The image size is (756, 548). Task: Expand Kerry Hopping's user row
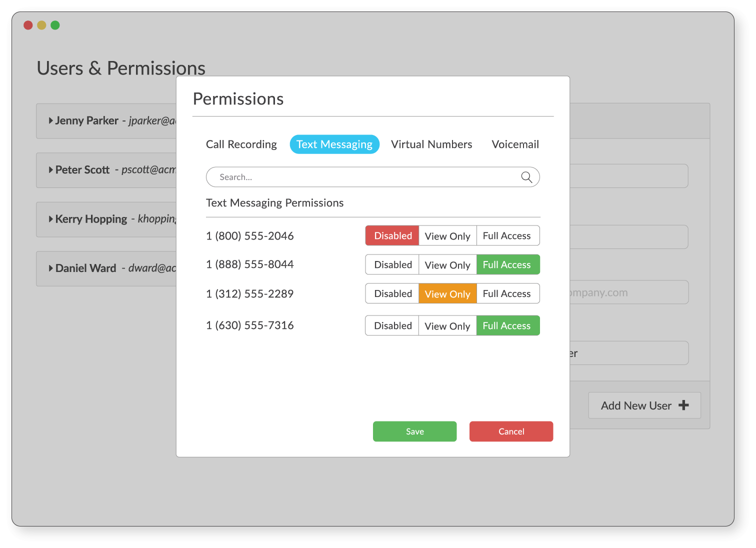50,218
